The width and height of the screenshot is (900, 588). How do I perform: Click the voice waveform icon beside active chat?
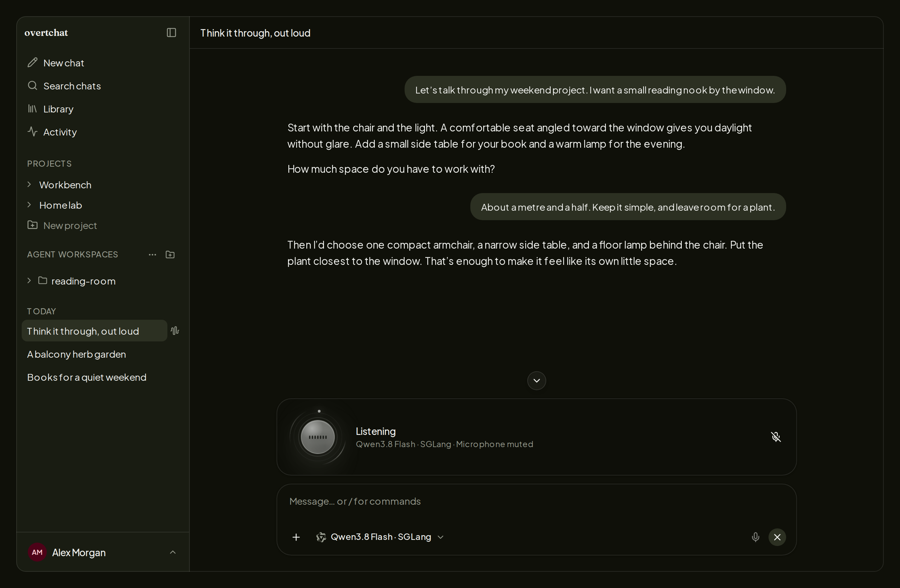(x=175, y=331)
